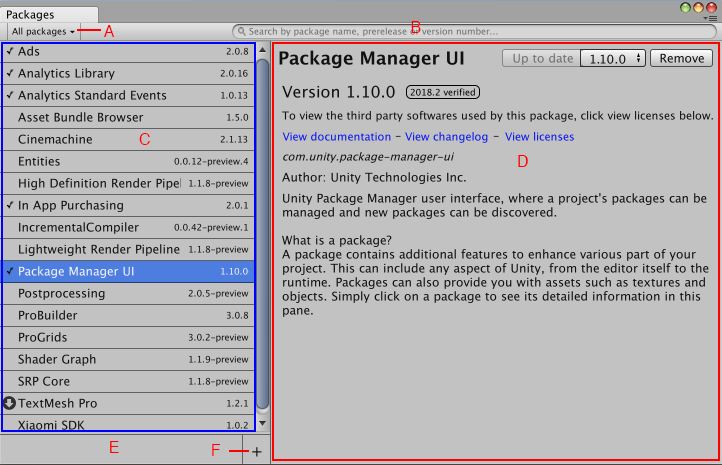
Task: Open the 1.10.0 version selector
Action: pos(613,58)
